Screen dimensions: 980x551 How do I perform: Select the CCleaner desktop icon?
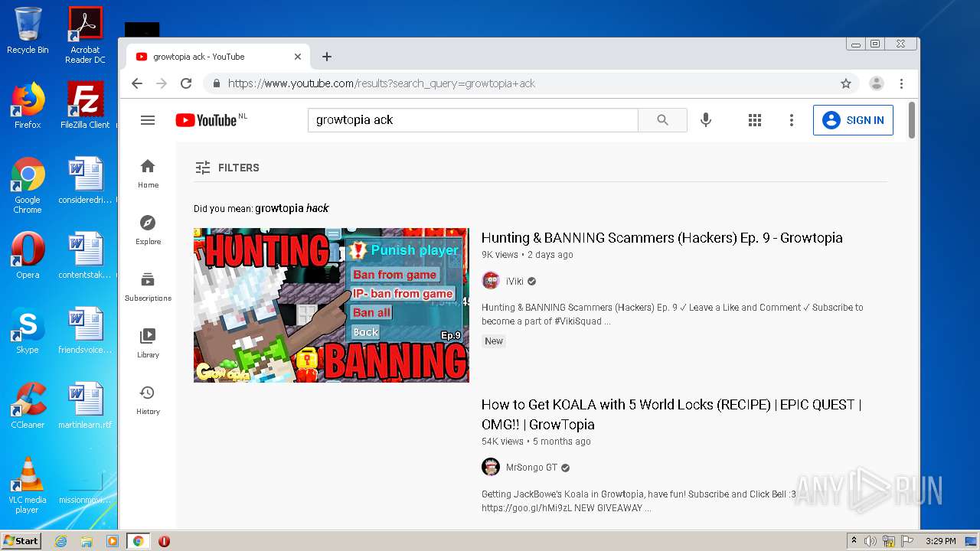[x=28, y=406]
